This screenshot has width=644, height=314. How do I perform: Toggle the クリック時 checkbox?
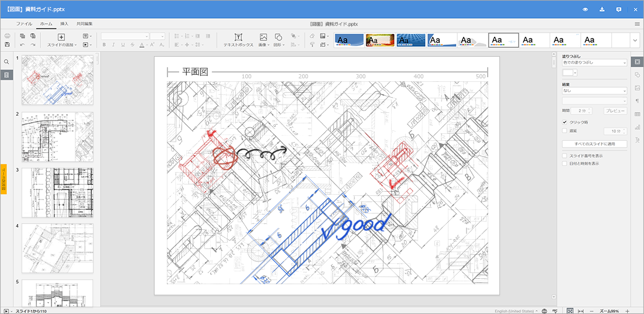tap(564, 122)
